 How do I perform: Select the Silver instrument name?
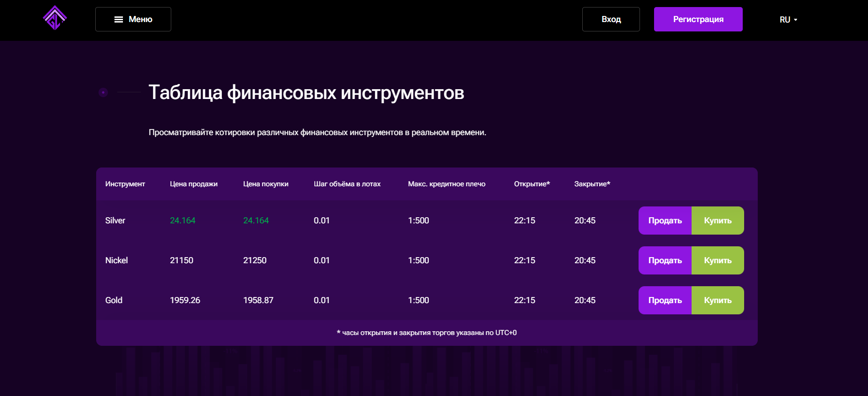click(x=115, y=221)
